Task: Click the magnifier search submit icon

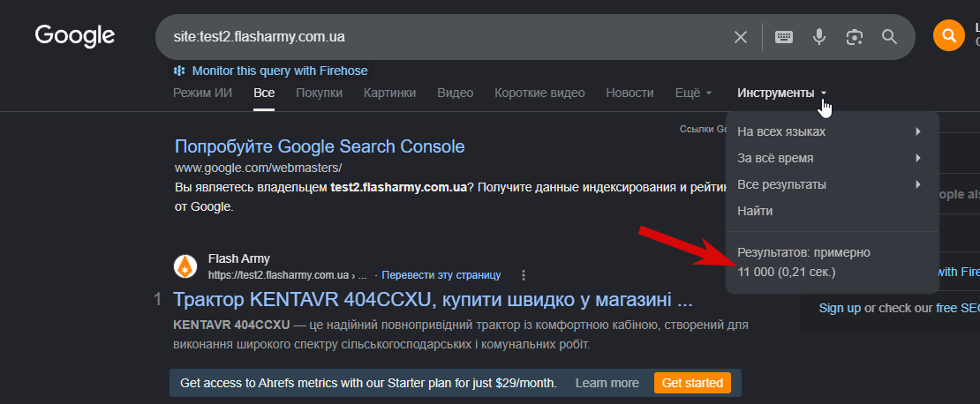Action: 889,37
